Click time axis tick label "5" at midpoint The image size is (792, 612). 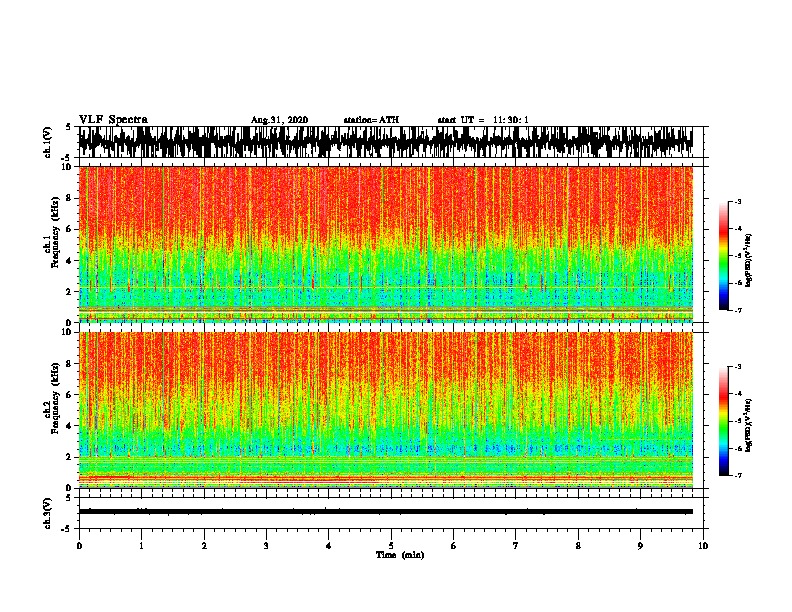pos(391,546)
